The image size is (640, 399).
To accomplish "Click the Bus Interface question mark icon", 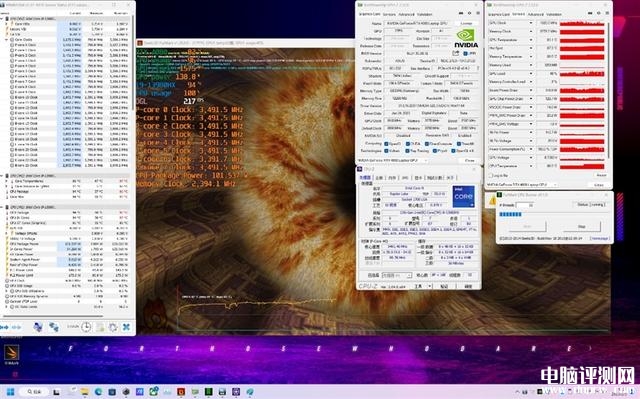I will 477,68.
